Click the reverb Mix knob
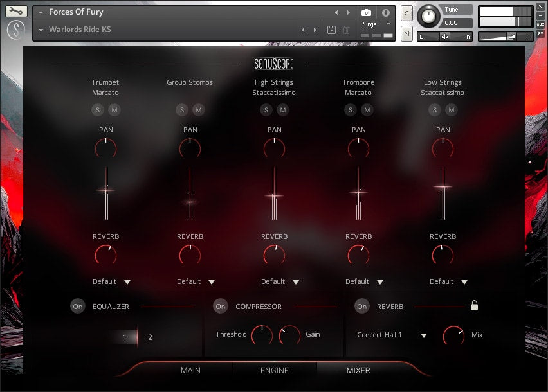548x392 pixels. click(453, 336)
